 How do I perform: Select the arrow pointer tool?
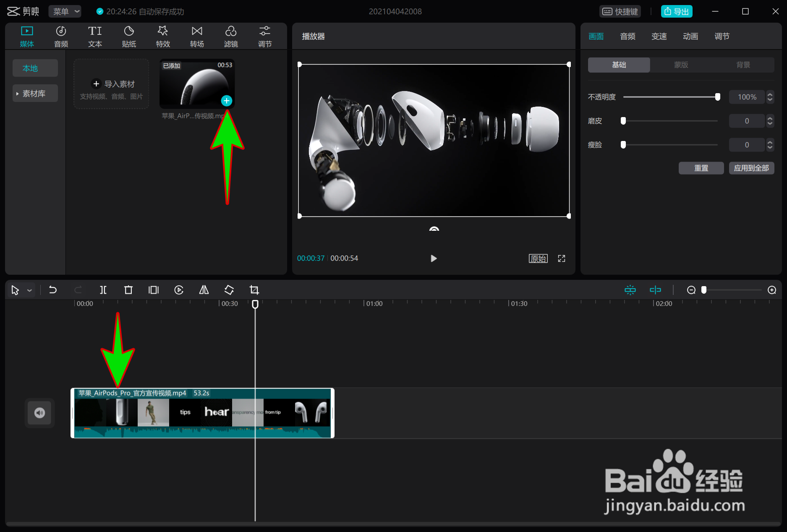coord(15,290)
